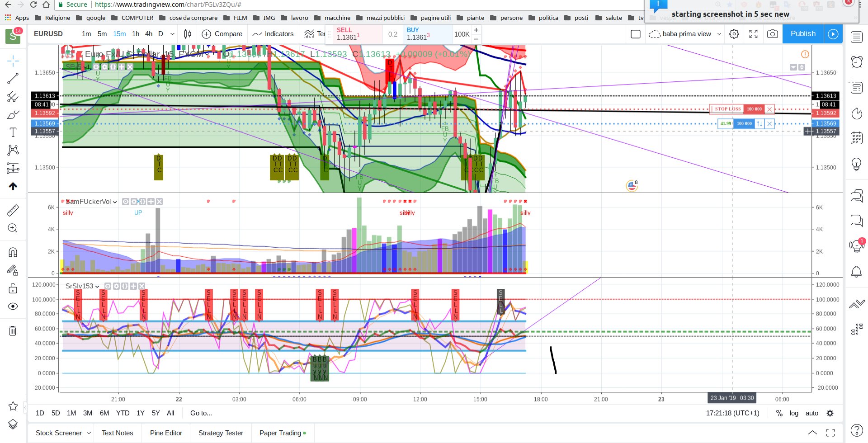868x443 pixels.
Task: Open source code of SamFUckerVol indicator
Action: pyautogui.click(x=142, y=202)
